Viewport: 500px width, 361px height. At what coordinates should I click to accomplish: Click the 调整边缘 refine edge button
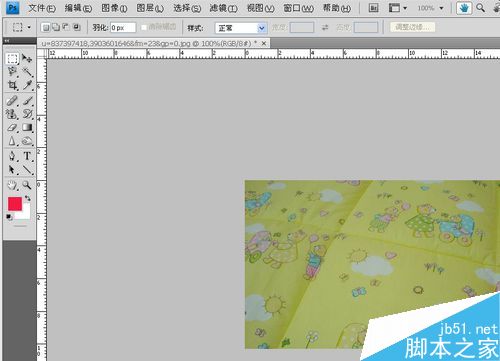tap(412, 27)
